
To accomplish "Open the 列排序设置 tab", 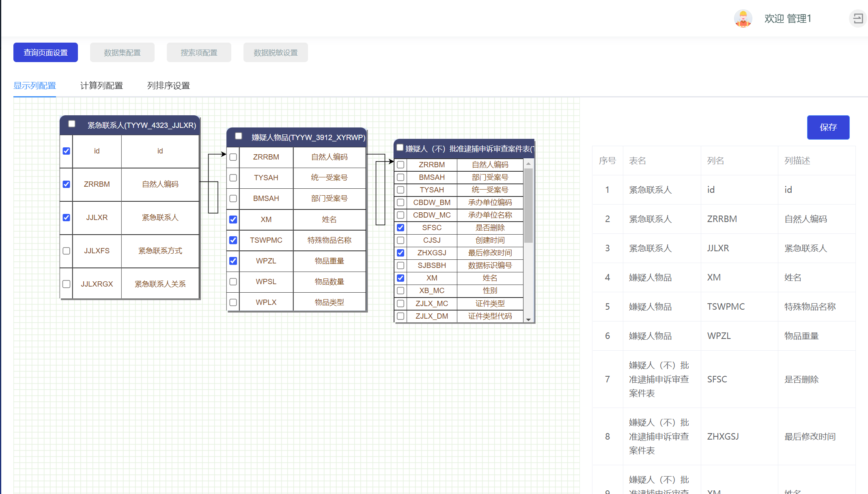I will [168, 86].
